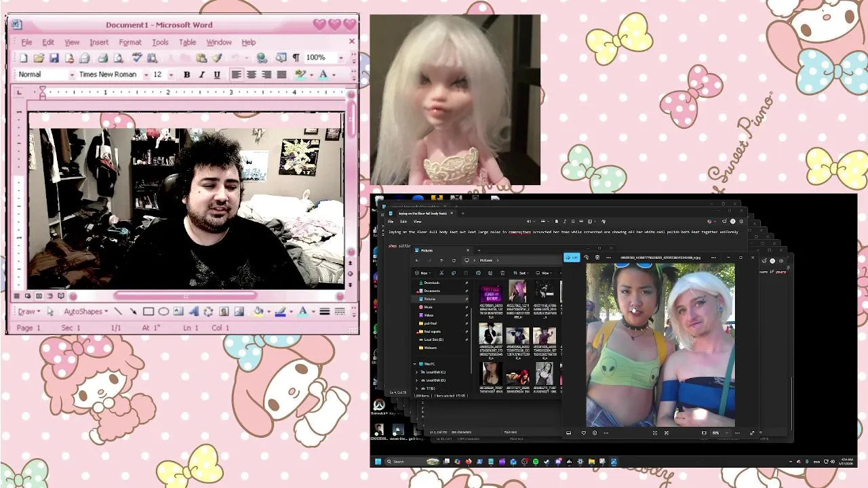Select the Line drawing tool

[x=117, y=312]
